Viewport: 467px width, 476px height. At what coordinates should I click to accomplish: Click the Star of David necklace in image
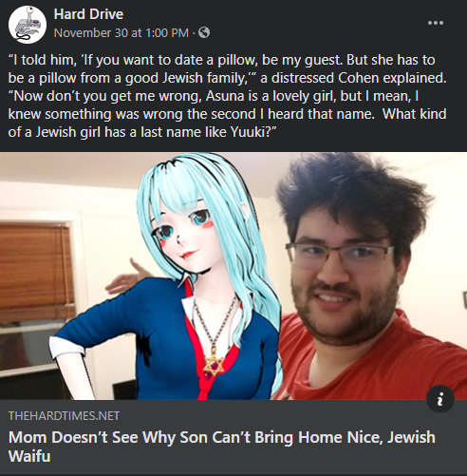coord(213,365)
